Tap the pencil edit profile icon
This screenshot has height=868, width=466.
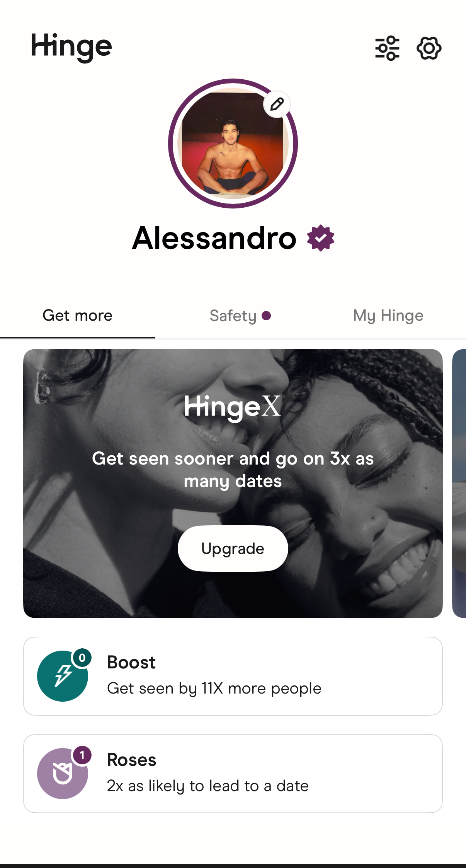(x=277, y=104)
